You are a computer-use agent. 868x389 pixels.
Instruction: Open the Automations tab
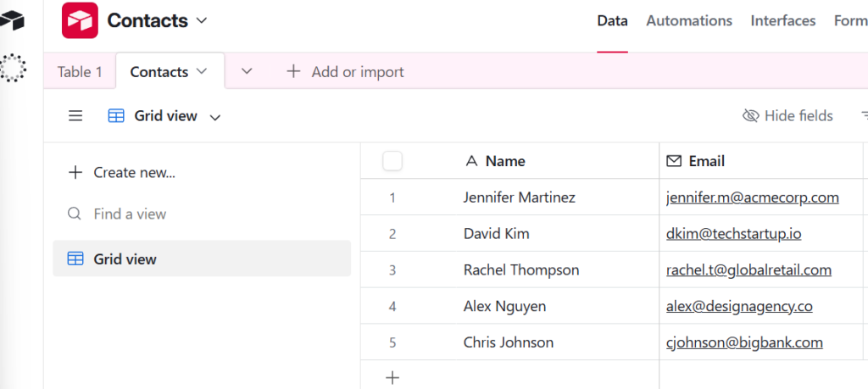pyautogui.click(x=688, y=20)
